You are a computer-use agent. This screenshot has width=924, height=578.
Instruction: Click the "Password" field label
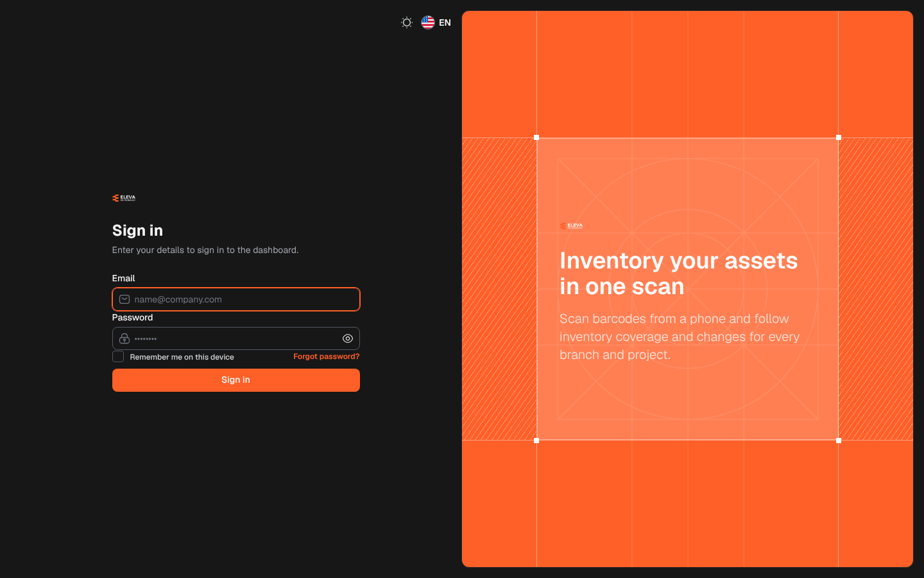[x=132, y=317]
